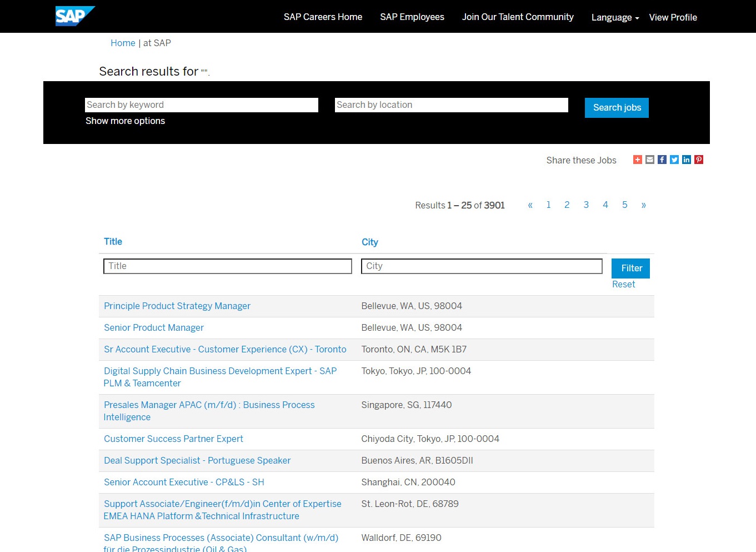This screenshot has width=756, height=552.
Task: Share jobs on Twitter
Action: 674,160
